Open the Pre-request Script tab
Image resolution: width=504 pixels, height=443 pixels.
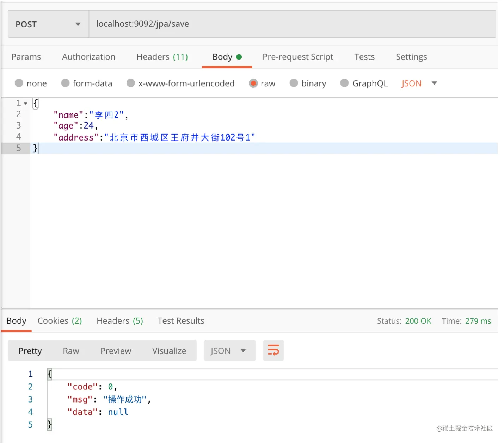click(x=298, y=57)
